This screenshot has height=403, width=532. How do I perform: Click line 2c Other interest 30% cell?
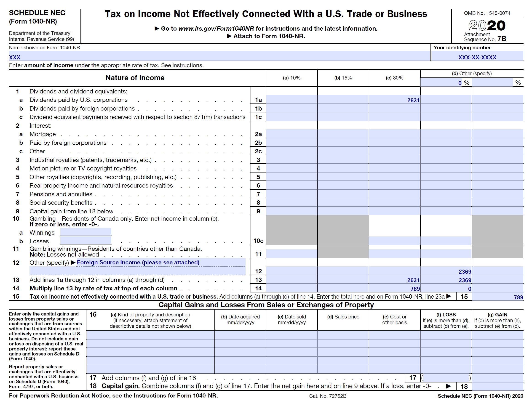(395, 151)
